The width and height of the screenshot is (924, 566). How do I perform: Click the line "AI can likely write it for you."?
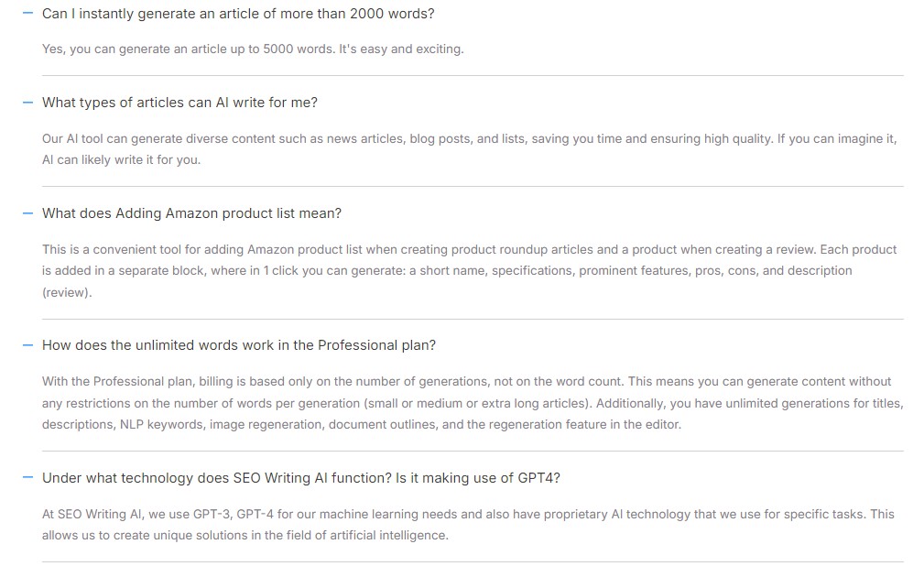[x=121, y=159]
